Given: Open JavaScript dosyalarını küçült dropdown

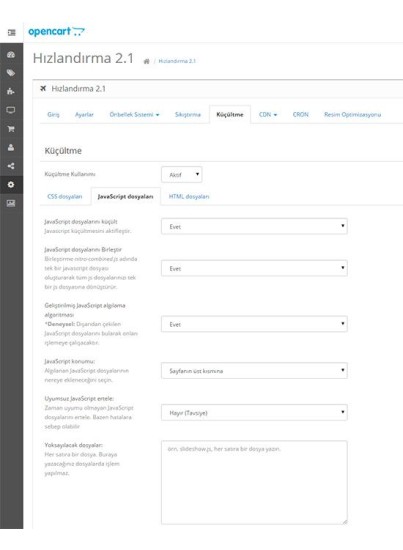Looking at the screenshot, I should tap(254, 226).
